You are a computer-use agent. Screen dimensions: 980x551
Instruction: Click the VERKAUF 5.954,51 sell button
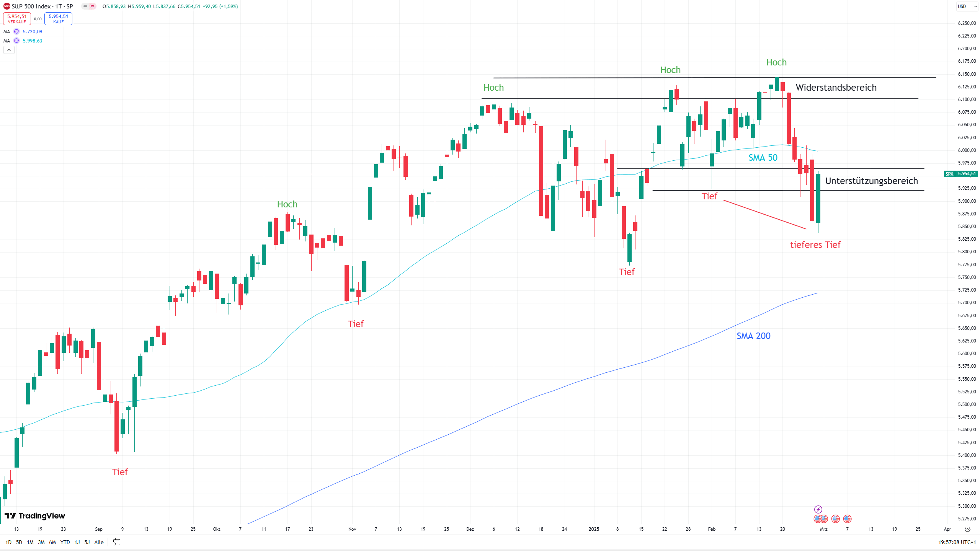(x=17, y=19)
